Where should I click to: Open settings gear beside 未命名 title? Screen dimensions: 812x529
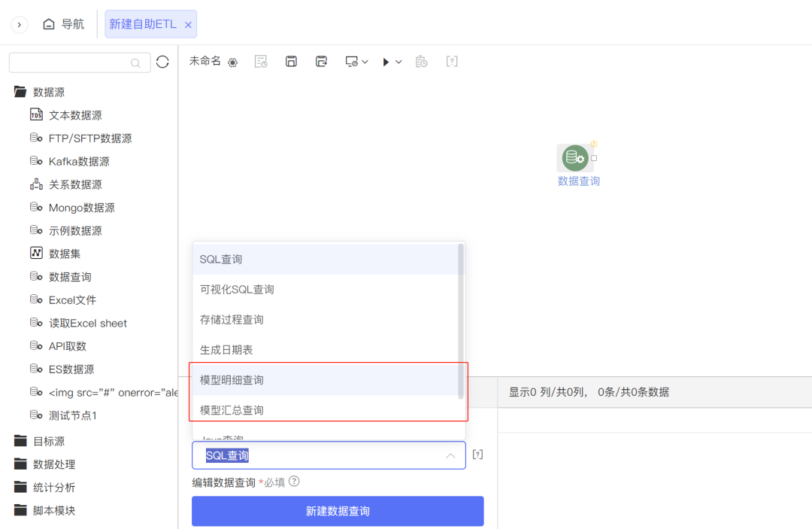tap(232, 61)
